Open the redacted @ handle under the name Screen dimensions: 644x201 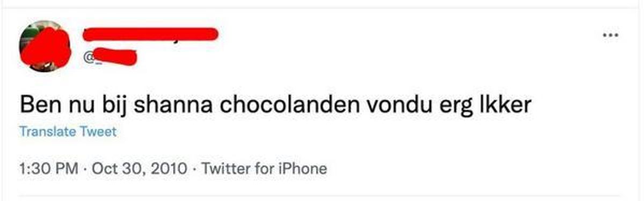click(x=109, y=56)
